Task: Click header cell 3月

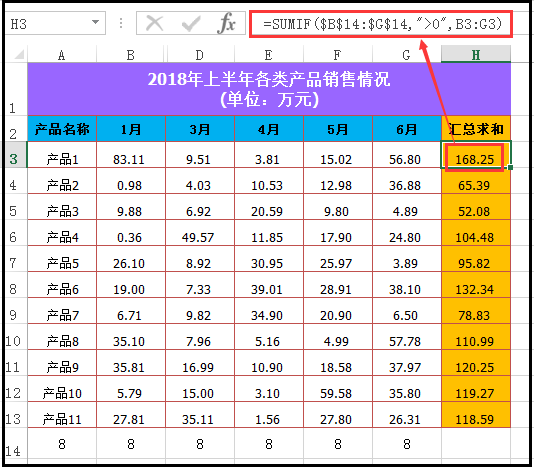Action: pos(200,129)
